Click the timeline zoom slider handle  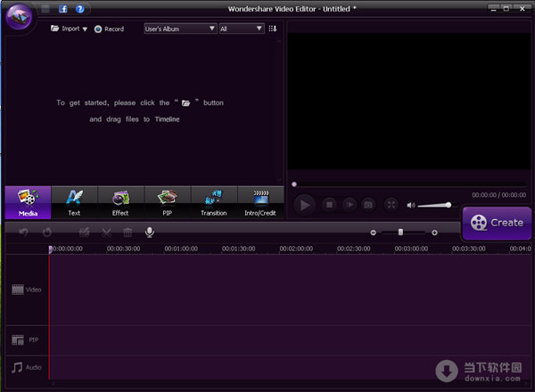click(x=400, y=233)
